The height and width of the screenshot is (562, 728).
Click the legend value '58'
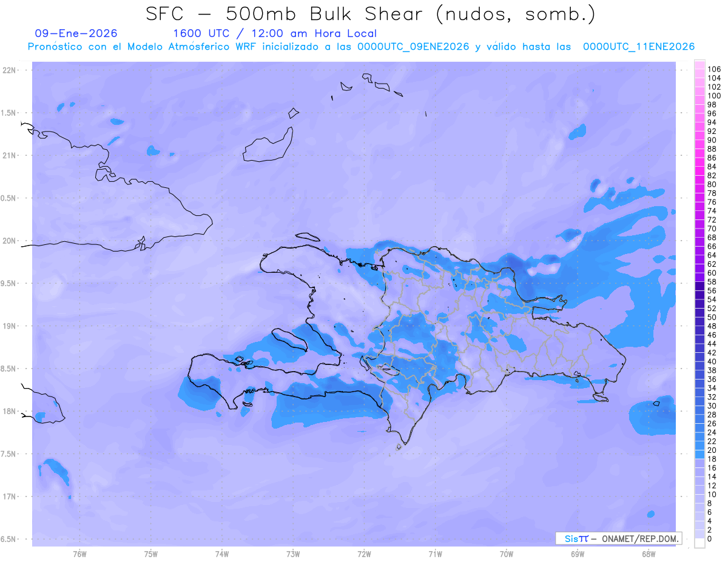pyautogui.click(x=712, y=282)
